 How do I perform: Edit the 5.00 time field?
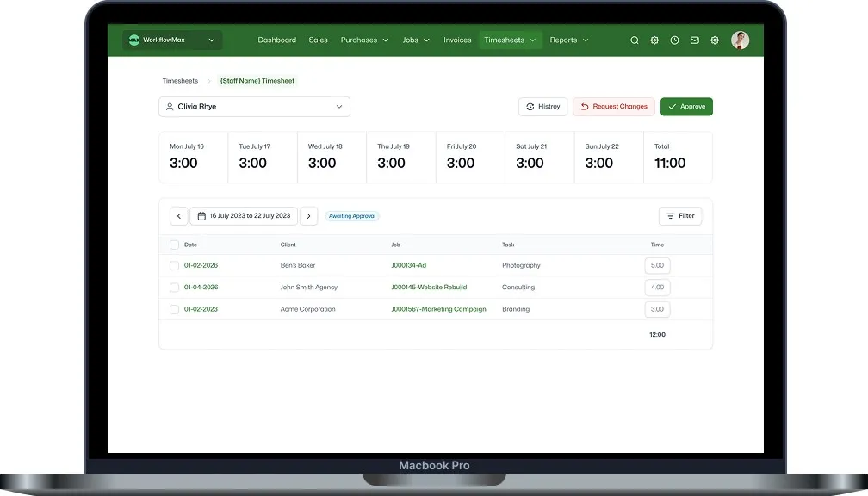point(657,266)
